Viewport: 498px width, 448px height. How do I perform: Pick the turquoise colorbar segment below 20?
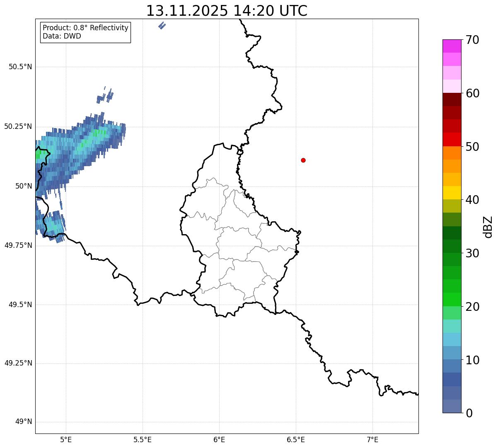[452, 326]
